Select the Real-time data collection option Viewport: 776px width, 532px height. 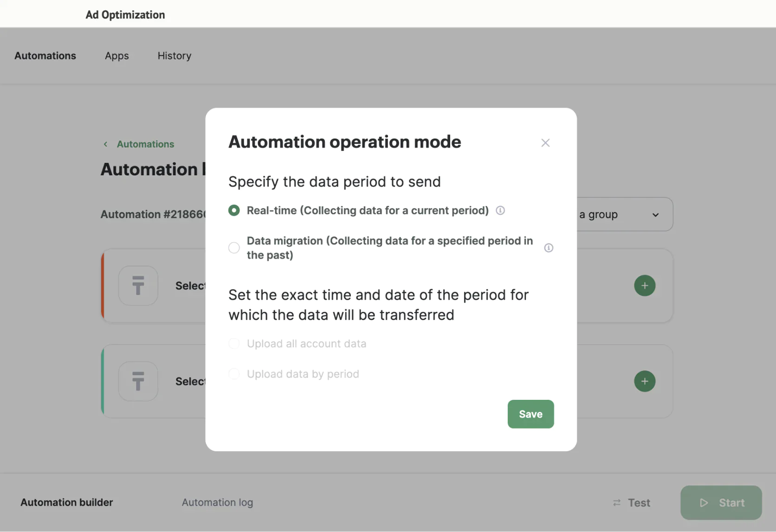point(234,211)
